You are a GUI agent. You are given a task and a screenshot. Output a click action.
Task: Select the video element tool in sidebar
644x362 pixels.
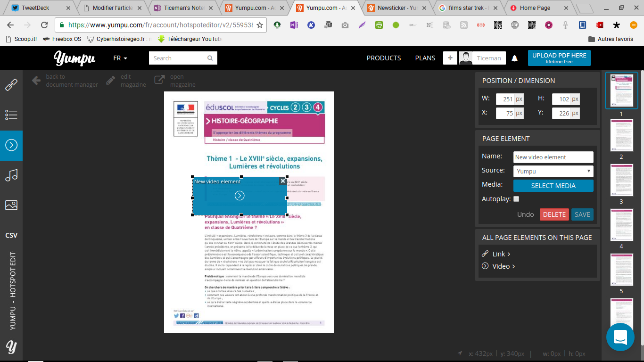click(11, 145)
